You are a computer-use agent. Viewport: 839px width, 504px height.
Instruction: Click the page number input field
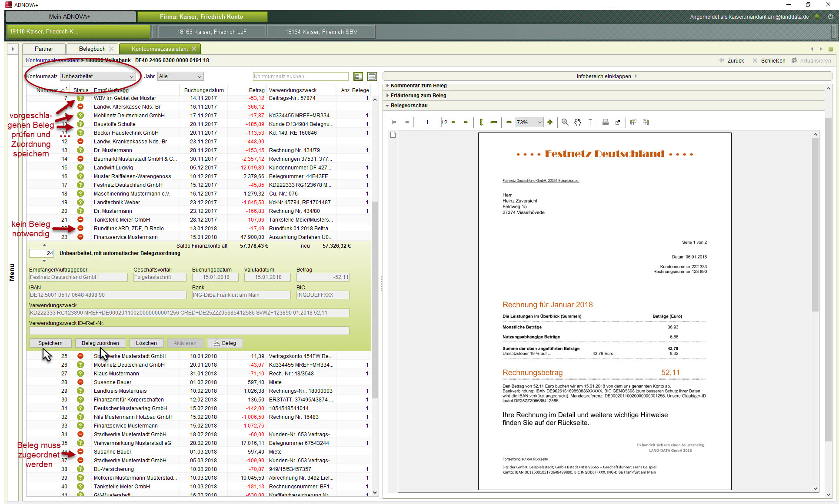coord(427,122)
